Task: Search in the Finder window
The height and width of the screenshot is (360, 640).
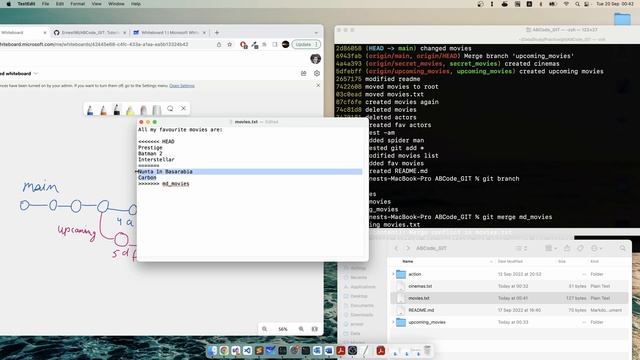Action: (x=622, y=248)
